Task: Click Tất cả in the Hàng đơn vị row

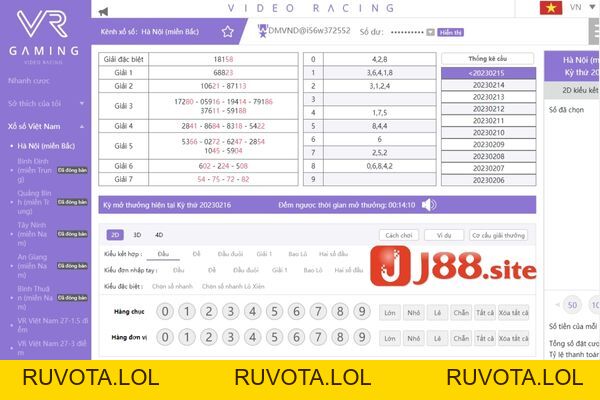Action: (x=485, y=338)
